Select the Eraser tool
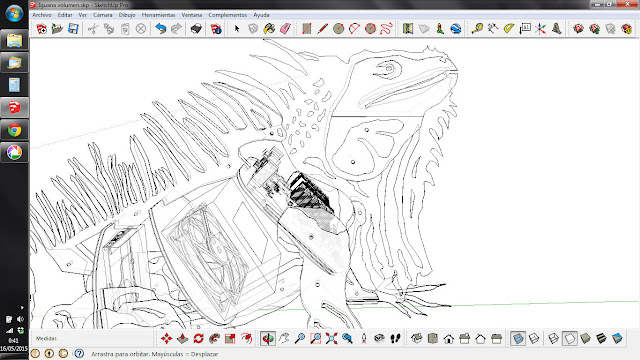 point(285,29)
